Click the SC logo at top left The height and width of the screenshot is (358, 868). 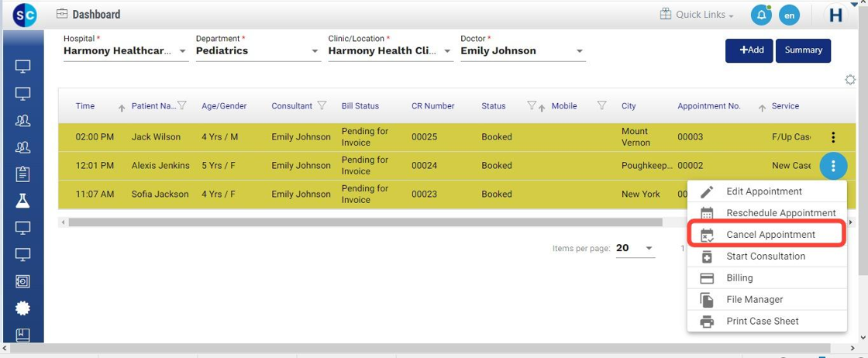coord(24,15)
